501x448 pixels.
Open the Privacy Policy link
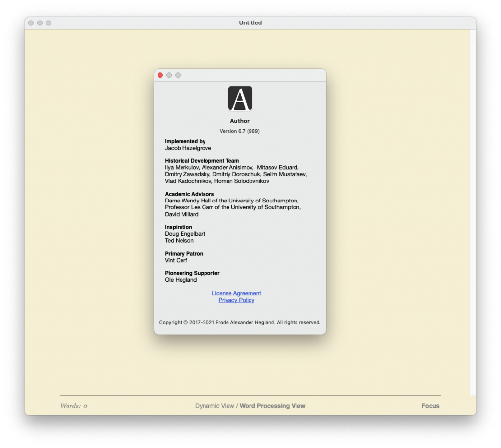236,300
